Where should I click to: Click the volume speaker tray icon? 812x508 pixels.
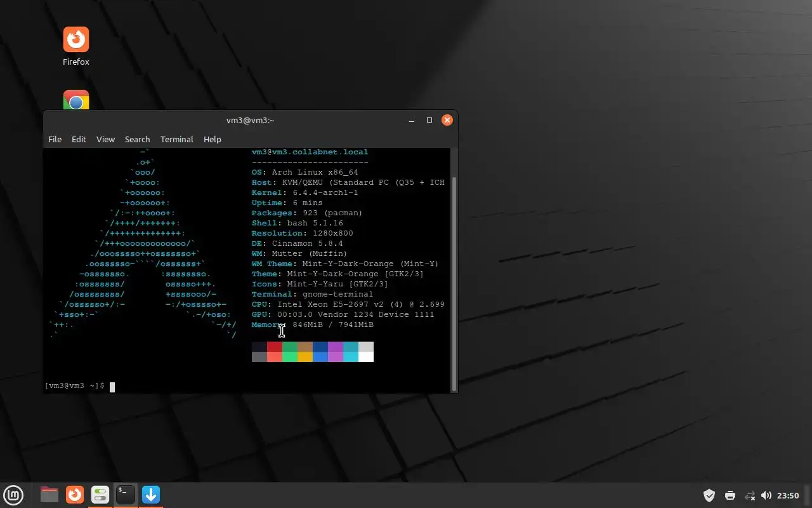coord(766,495)
